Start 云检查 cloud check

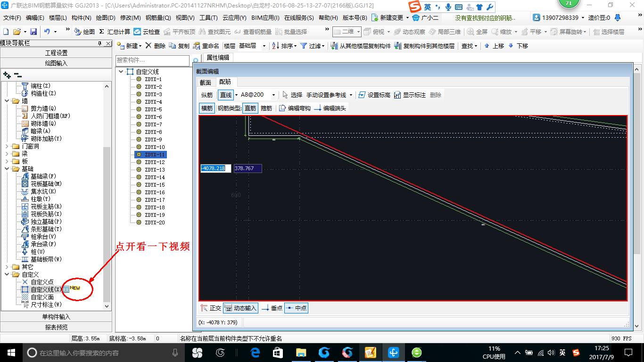[147, 32]
